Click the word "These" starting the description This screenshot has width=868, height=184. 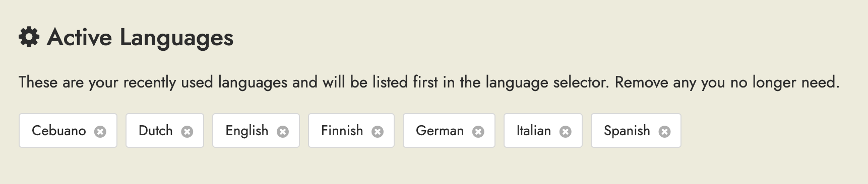38,82
